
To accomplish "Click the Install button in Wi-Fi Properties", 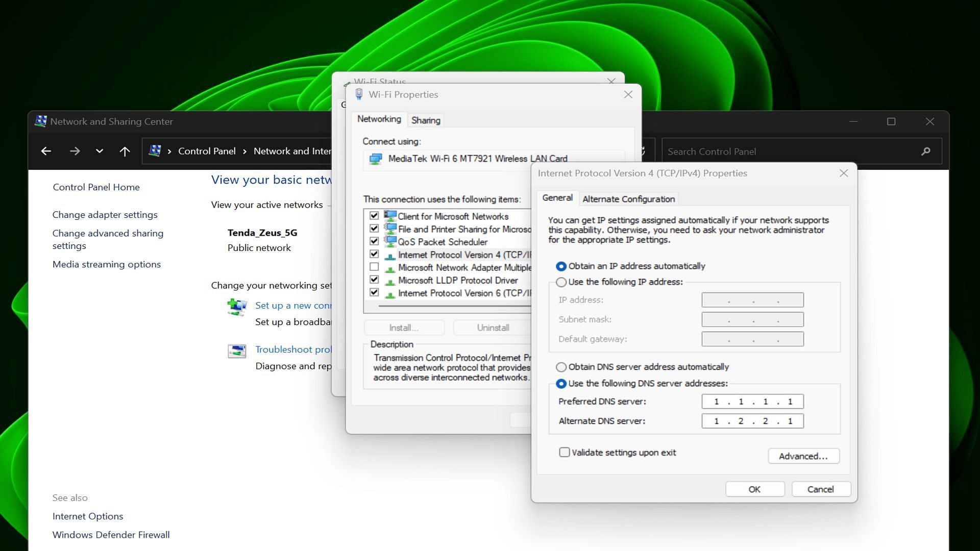I will point(404,328).
